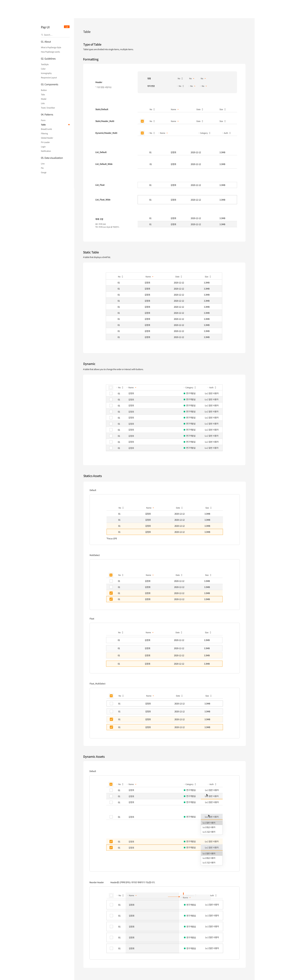Open Toast / Snackbar in the sidebar
291x980 pixels.
[48, 108]
